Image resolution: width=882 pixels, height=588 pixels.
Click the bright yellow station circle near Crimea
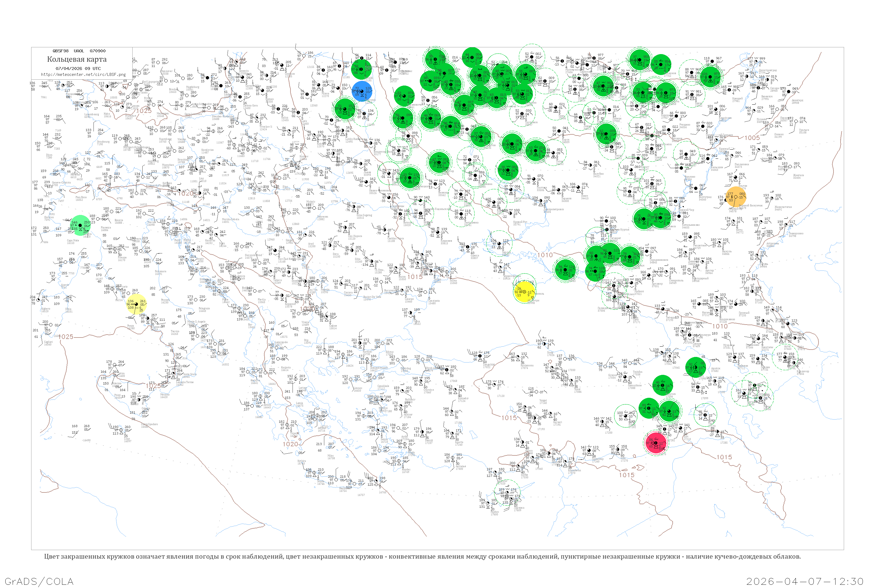pyautogui.click(x=524, y=292)
